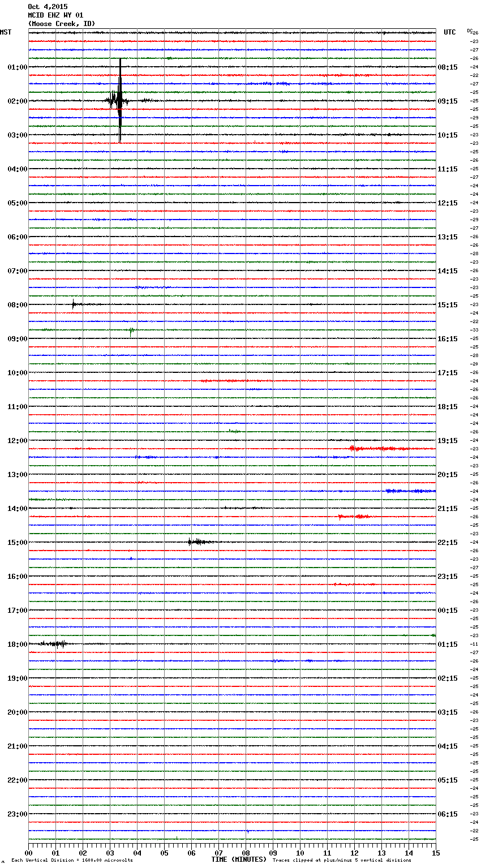Screen dimensions: 481x868
Task: Click the "TIME (MINUTES)" axis title
Action: tap(239, 860)
